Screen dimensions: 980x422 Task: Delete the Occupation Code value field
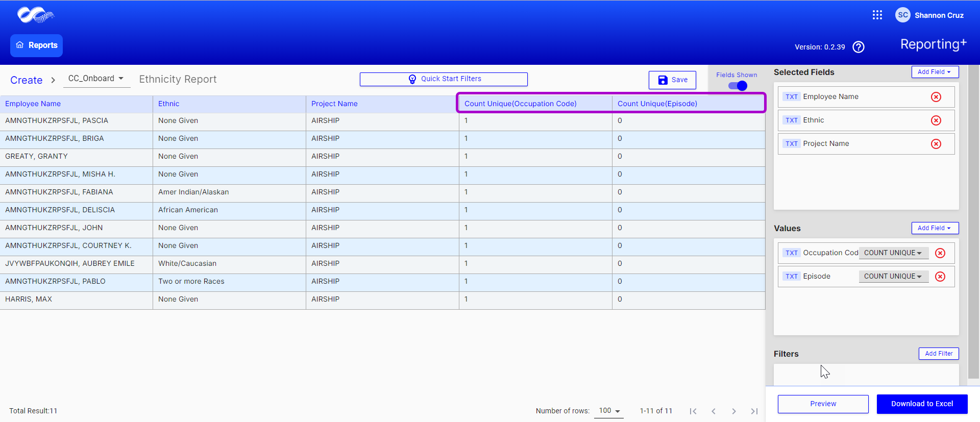(x=940, y=253)
